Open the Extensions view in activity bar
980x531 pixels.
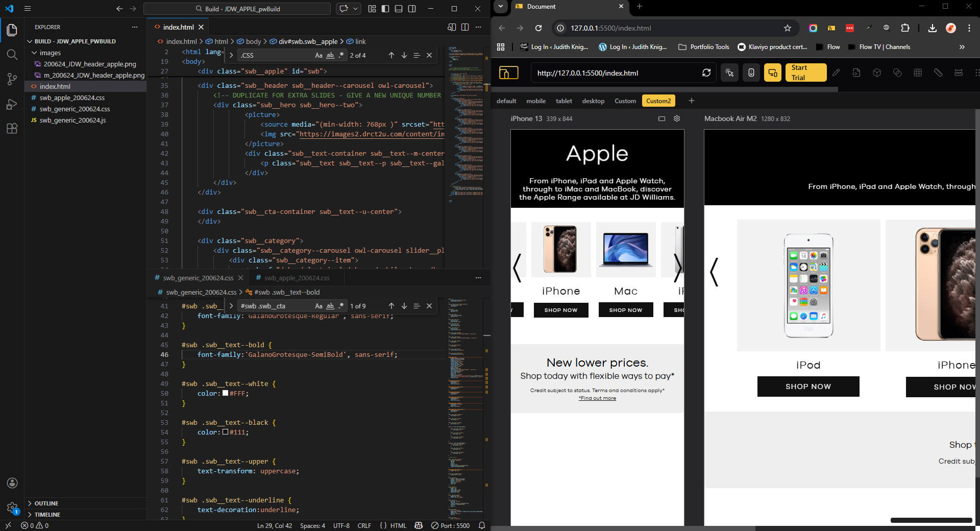pos(12,129)
